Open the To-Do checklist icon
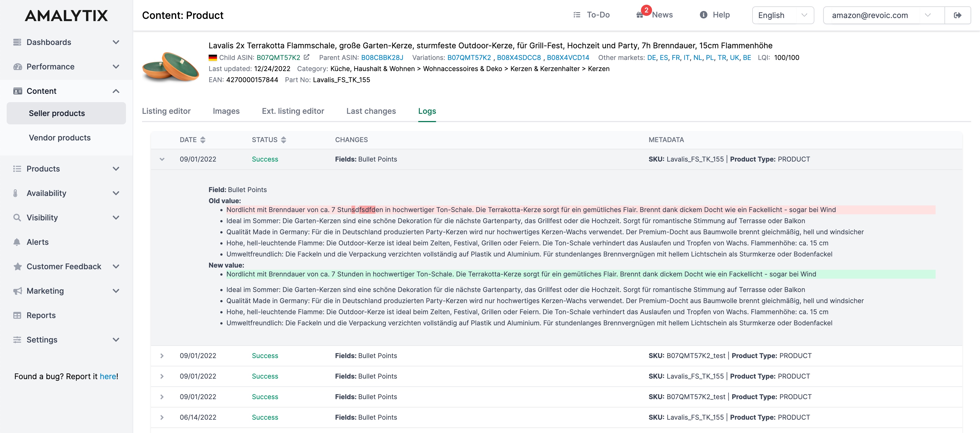 coord(577,15)
